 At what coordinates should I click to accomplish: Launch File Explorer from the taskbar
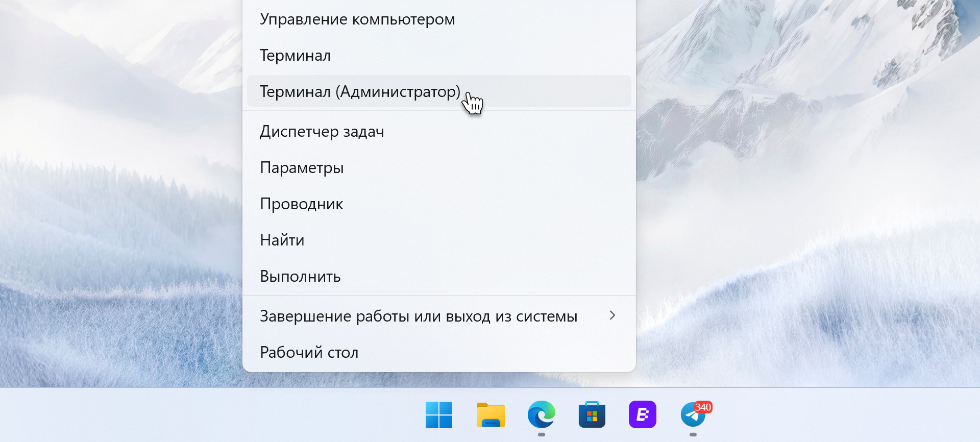click(491, 414)
